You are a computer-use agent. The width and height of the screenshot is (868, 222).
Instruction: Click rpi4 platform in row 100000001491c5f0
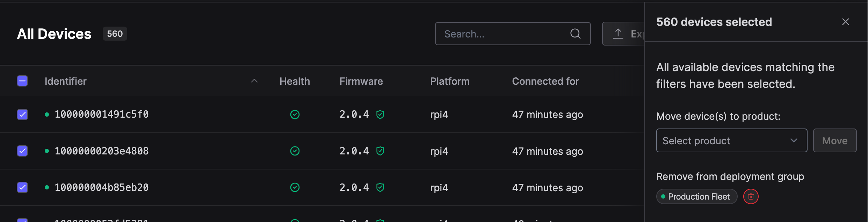pos(439,115)
